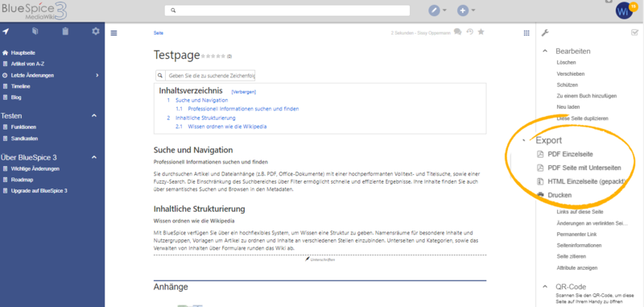
Task: Hide table of contents via Verbergen
Action: (x=244, y=92)
